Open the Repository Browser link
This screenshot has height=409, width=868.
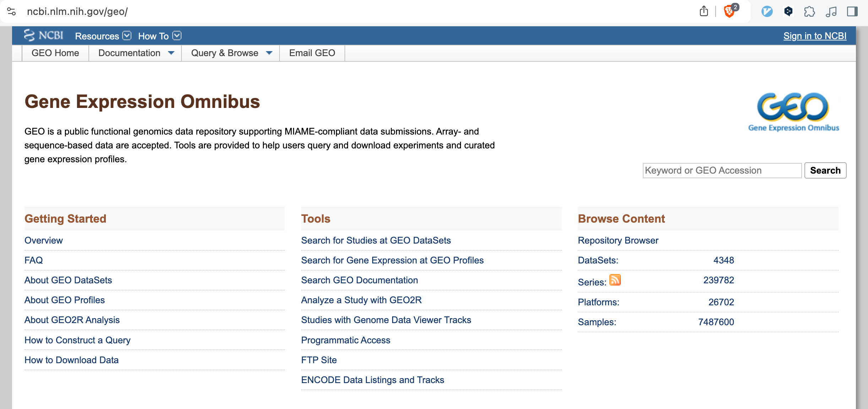[x=618, y=240]
